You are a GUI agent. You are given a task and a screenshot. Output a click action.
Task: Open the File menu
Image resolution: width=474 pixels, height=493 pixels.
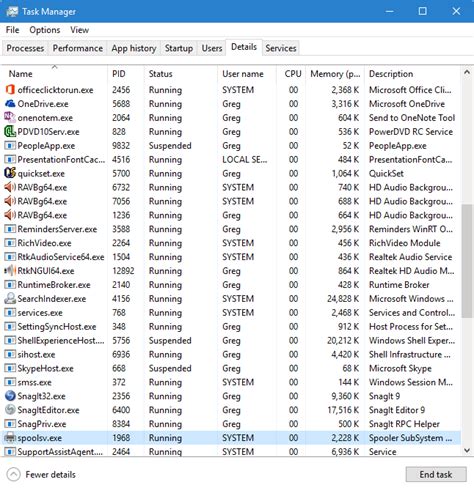[x=12, y=30]
